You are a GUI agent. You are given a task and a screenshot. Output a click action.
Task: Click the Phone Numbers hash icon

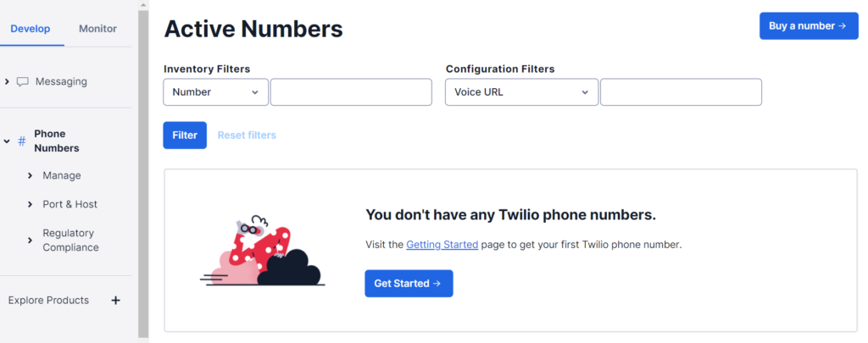point(22,141)
